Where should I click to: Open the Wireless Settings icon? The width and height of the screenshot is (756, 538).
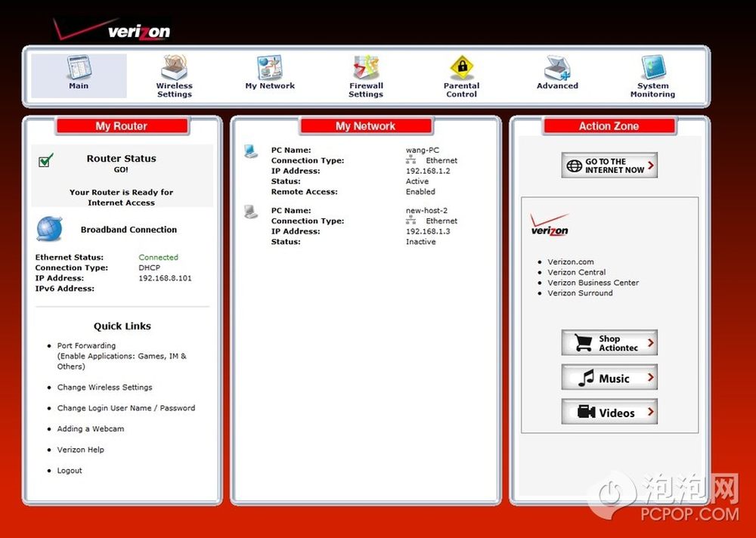(174, 67)
